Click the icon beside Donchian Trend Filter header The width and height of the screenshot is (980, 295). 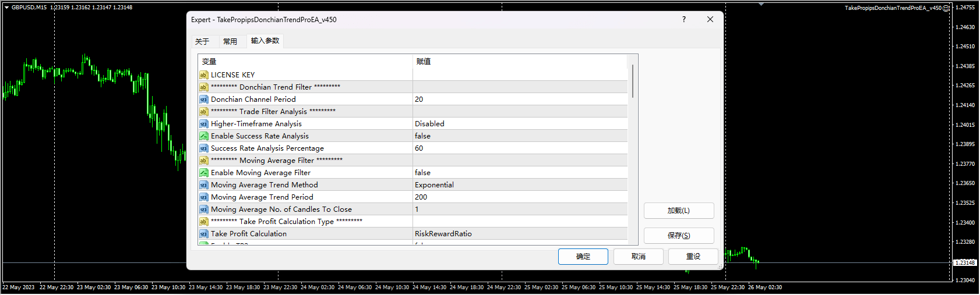click(x=203, y=87)
